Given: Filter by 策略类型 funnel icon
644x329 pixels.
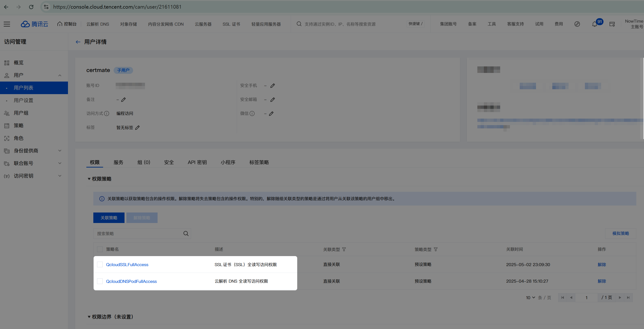Looking at the screenshot, I should [x=436, y=250].
